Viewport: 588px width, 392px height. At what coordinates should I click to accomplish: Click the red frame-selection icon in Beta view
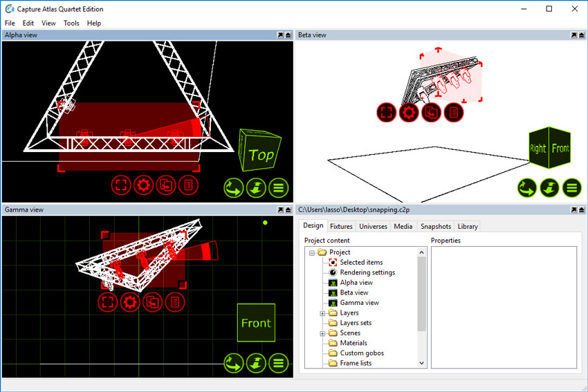coord(387,112)
